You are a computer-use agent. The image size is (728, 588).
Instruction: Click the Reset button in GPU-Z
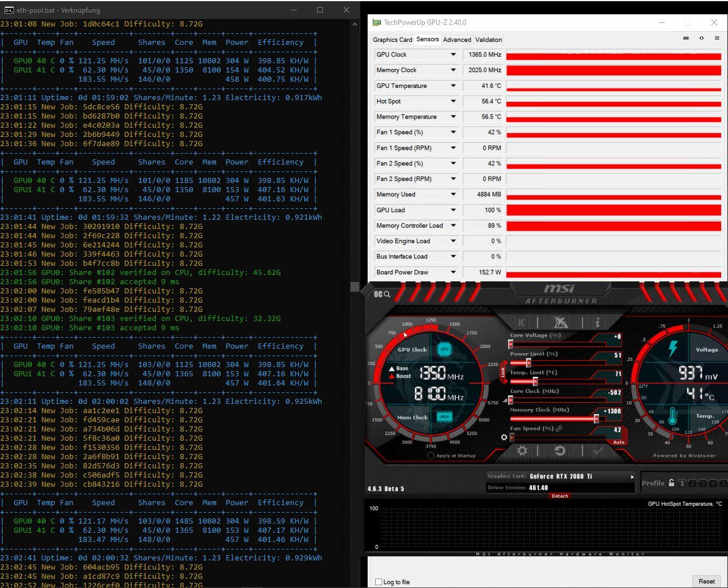click(x=707, y=581)
